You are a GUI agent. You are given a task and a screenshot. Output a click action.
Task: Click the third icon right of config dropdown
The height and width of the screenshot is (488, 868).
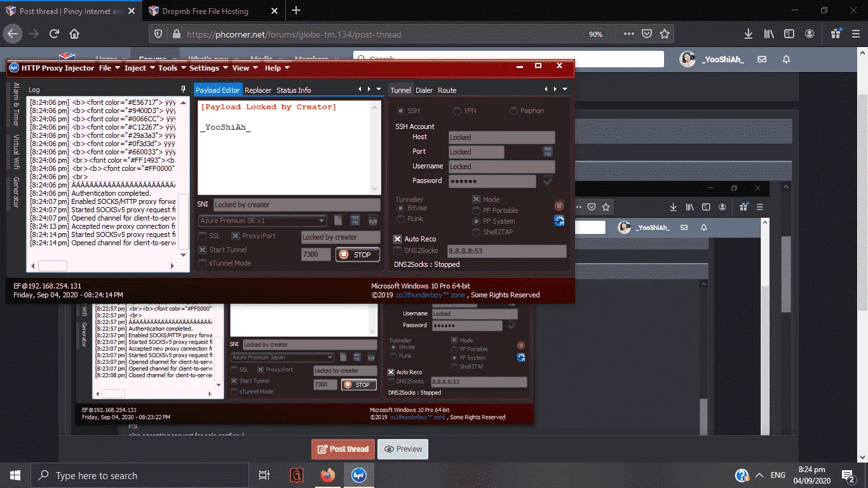(373, 220)
